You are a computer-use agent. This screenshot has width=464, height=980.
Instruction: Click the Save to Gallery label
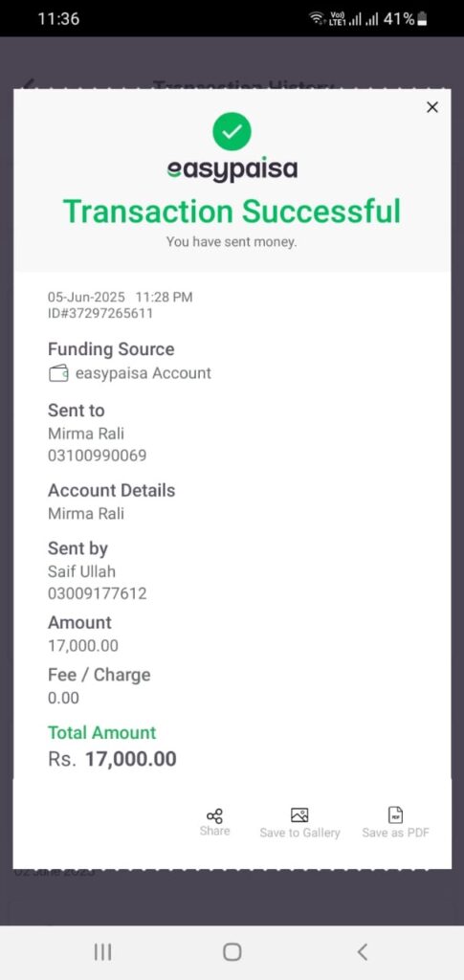click(299, 834)
